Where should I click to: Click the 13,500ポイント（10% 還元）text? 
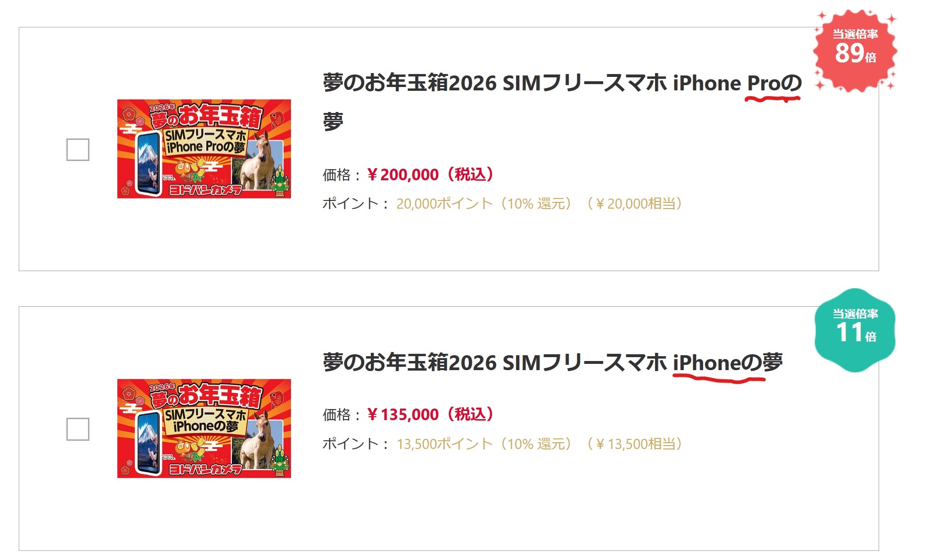484,444
